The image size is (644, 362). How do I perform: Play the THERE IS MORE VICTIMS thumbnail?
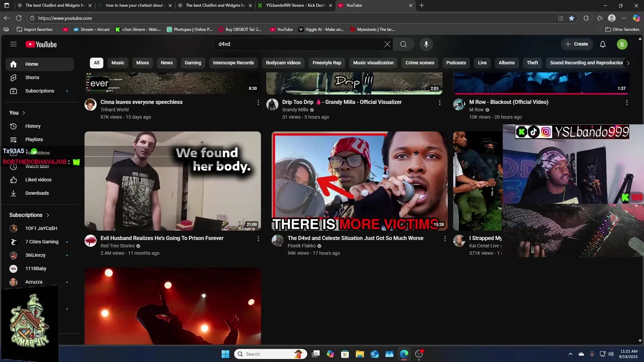[x=360, y=181]
